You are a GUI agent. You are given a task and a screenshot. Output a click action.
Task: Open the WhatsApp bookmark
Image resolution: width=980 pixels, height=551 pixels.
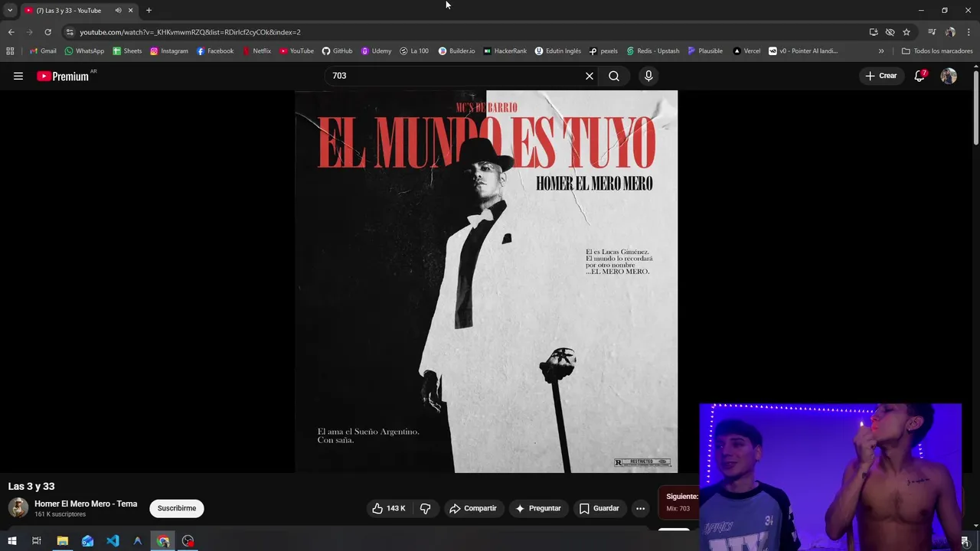point(84,51)
